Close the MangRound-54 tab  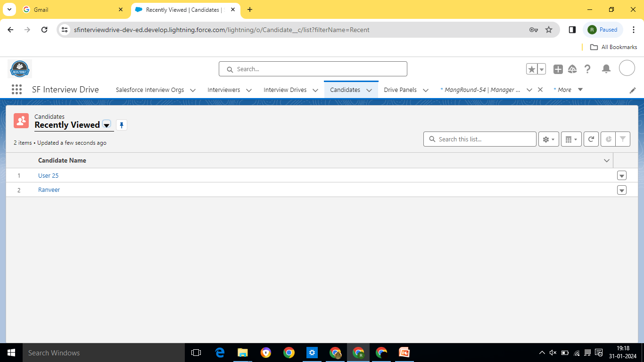[x=540, y=90]
